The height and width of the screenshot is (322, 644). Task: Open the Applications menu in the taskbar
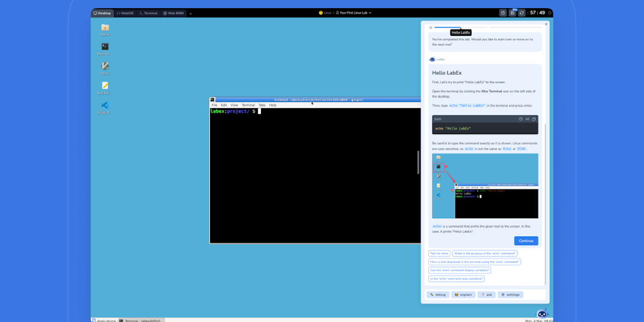pos(104,320)
